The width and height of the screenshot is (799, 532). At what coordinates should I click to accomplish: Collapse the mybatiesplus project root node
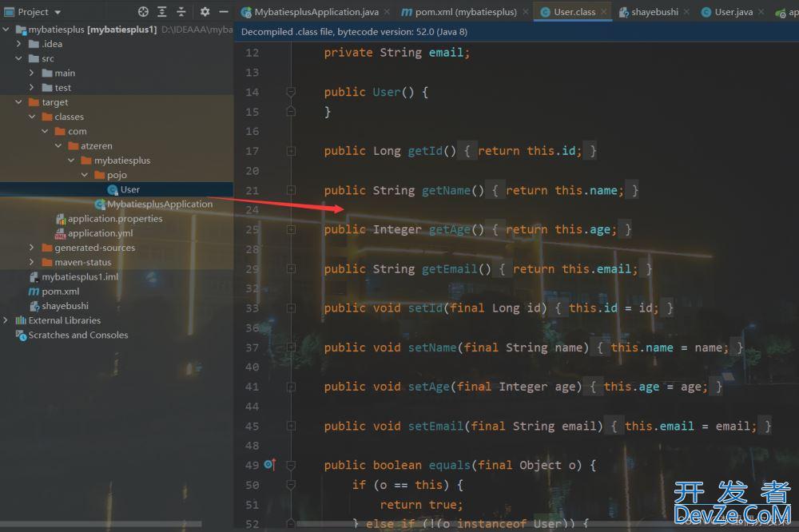pos(6,30)
